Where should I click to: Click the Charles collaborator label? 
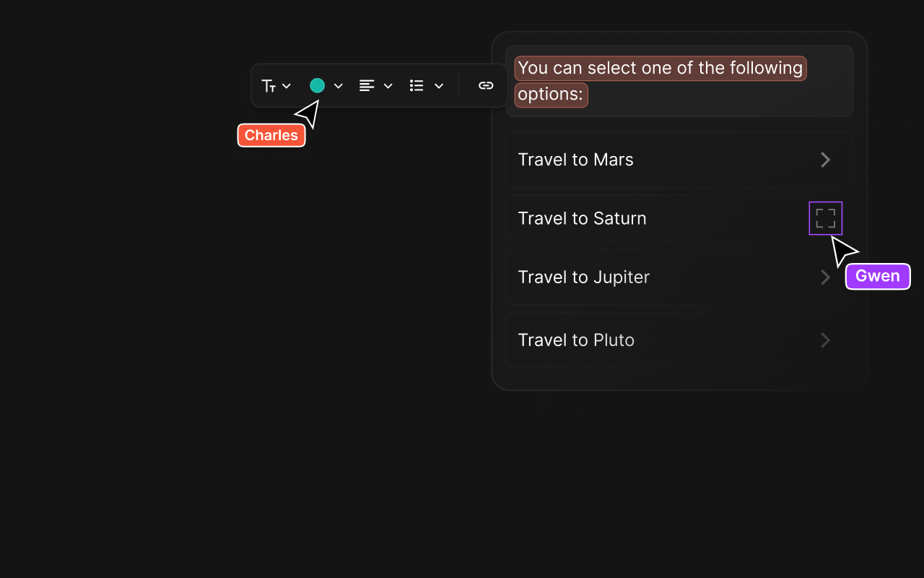271,135
